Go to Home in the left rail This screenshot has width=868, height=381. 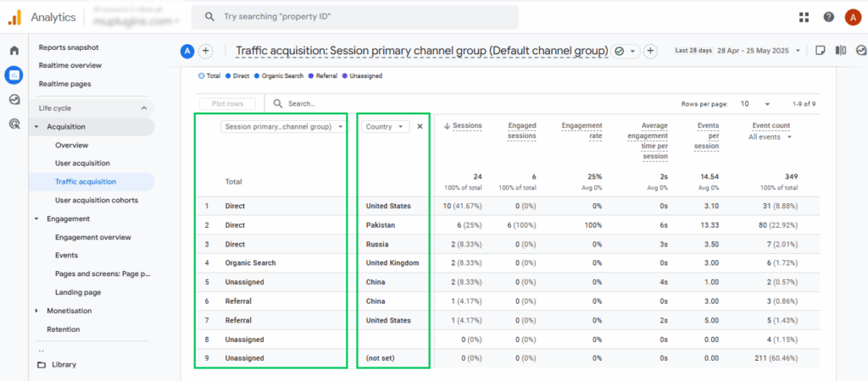[x=14, y=50]
